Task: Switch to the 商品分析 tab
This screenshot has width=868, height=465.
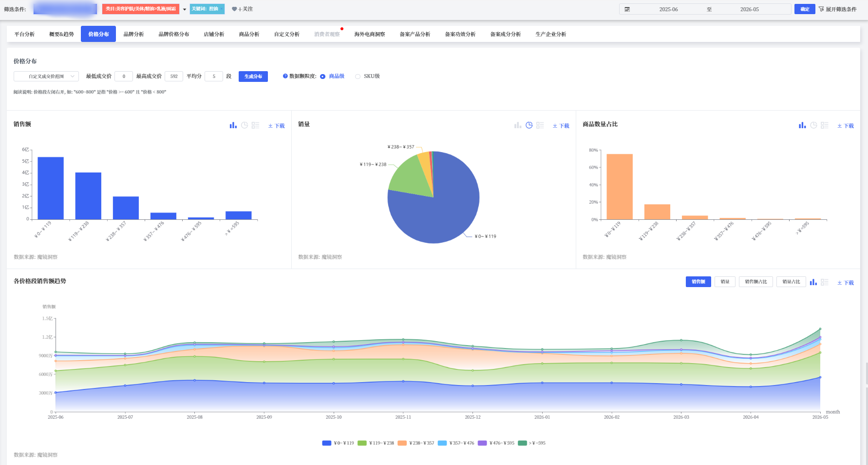Action: point(249,34)
